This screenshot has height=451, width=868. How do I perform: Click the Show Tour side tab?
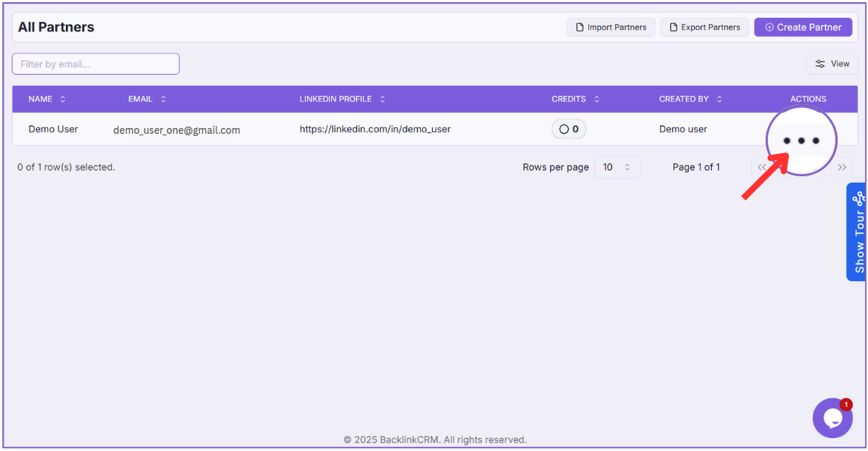click(x=857, y=232)
